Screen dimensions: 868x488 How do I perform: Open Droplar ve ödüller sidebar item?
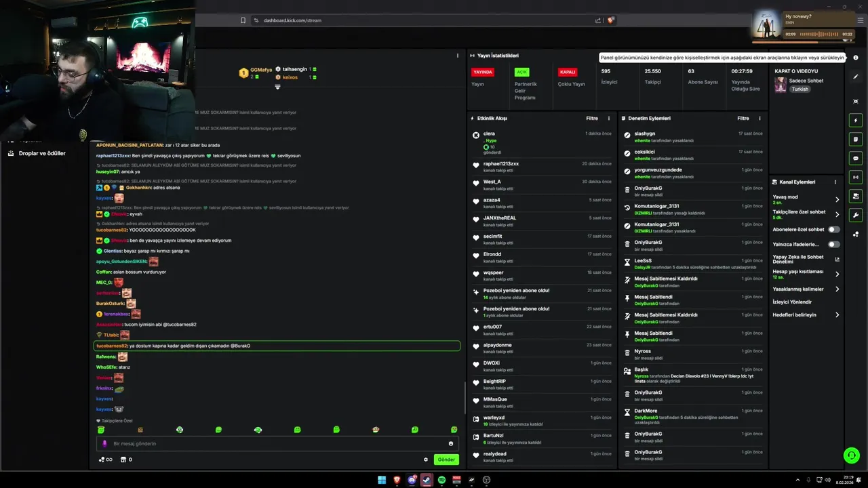pyautogui.click(x=42, y=153)
